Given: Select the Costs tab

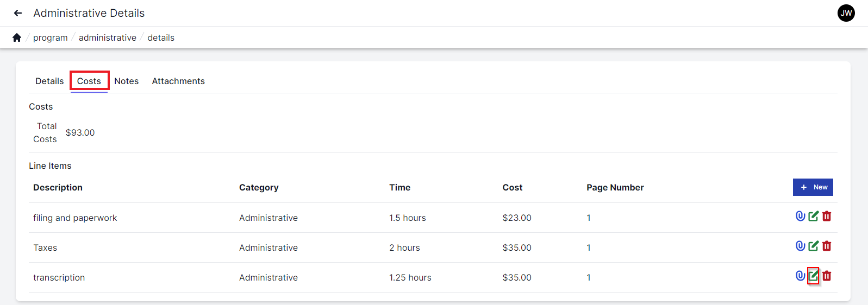Looking at the screenshot, I should [x=89, y=81].
